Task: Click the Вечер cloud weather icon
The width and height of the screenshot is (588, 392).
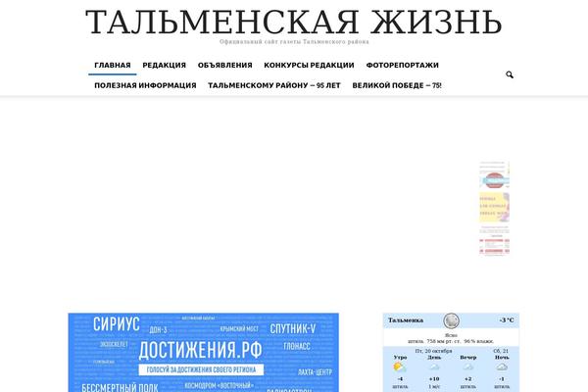Action: tap(468, 367)
